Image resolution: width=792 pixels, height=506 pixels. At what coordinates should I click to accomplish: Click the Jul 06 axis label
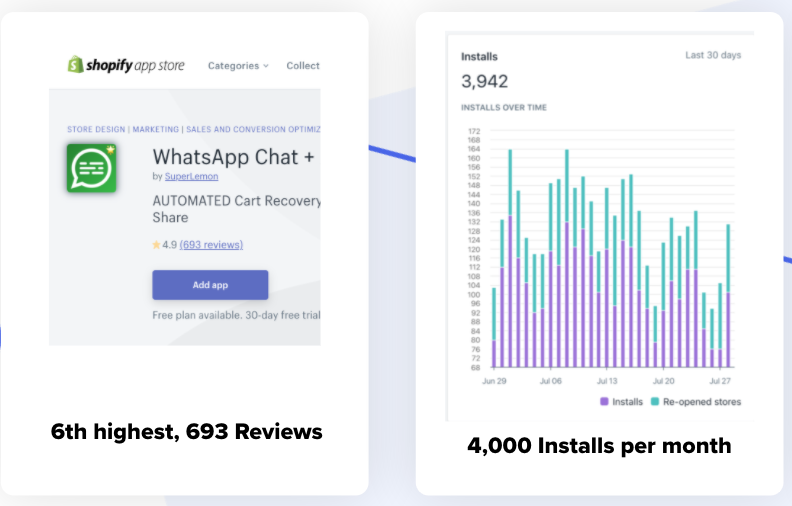coord(551,381)
